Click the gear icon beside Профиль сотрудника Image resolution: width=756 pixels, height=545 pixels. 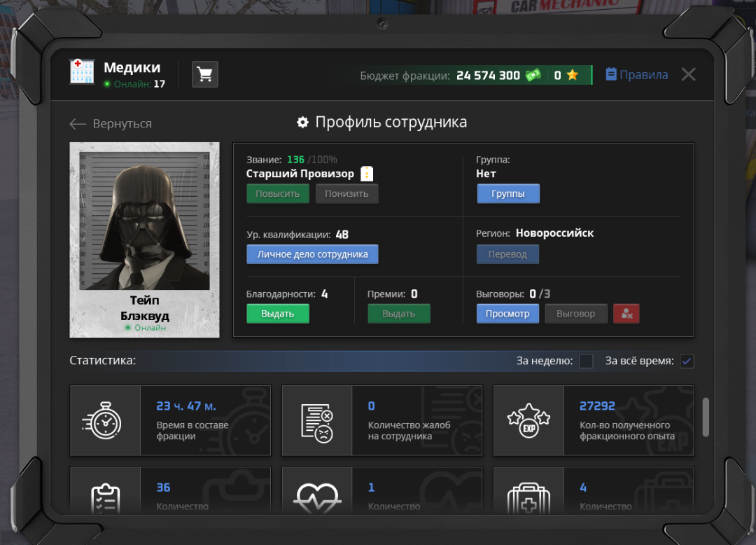pos(302,123)
